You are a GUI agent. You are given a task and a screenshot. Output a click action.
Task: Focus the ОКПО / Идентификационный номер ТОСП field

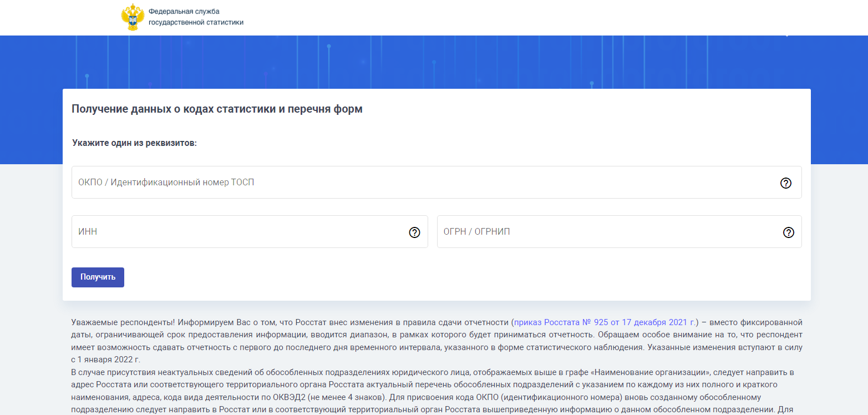click(422, 183)
